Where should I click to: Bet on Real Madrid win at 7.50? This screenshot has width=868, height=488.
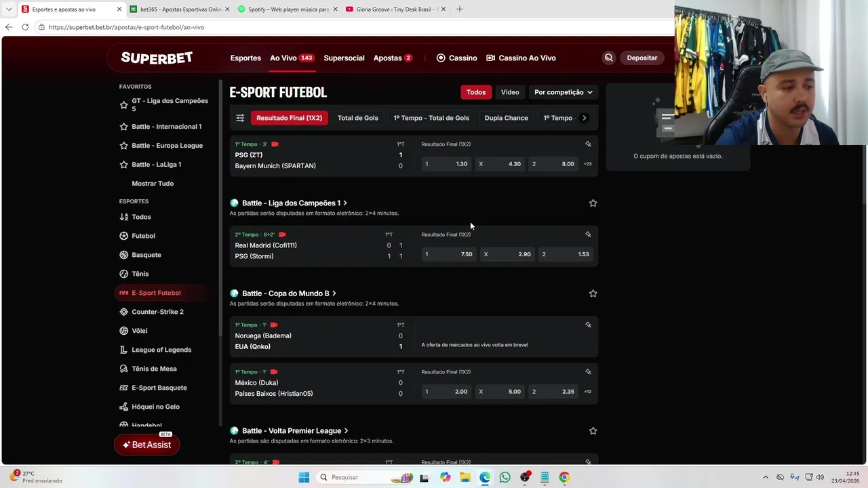coord(449,254)
